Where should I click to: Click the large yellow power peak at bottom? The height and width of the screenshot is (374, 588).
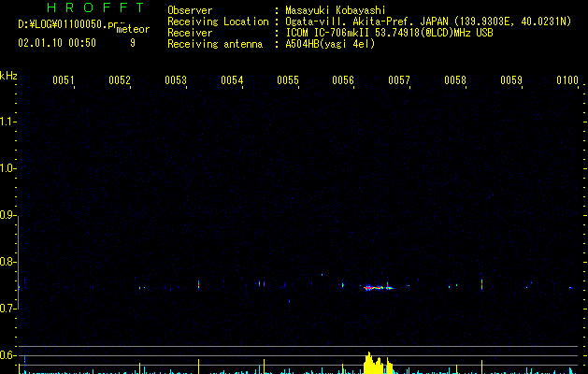coord(378,364)
